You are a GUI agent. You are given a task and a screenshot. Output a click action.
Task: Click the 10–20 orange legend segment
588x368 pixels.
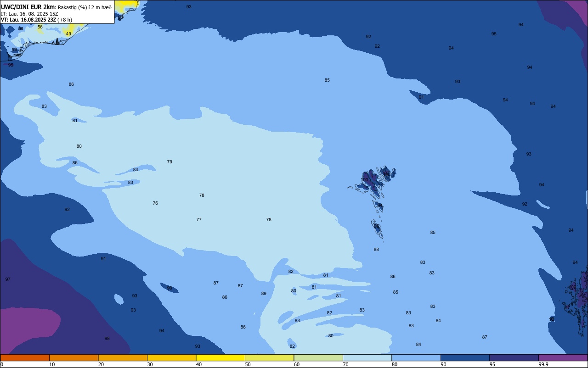point(73,357)
